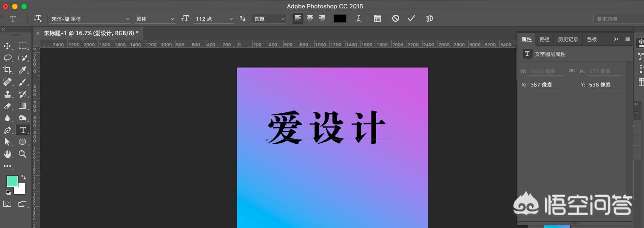The height and width of the screenshot is (228, 644).
Task: Open font family dropdown showing 宋体-简 黑体
Action: tap(91, 19)
